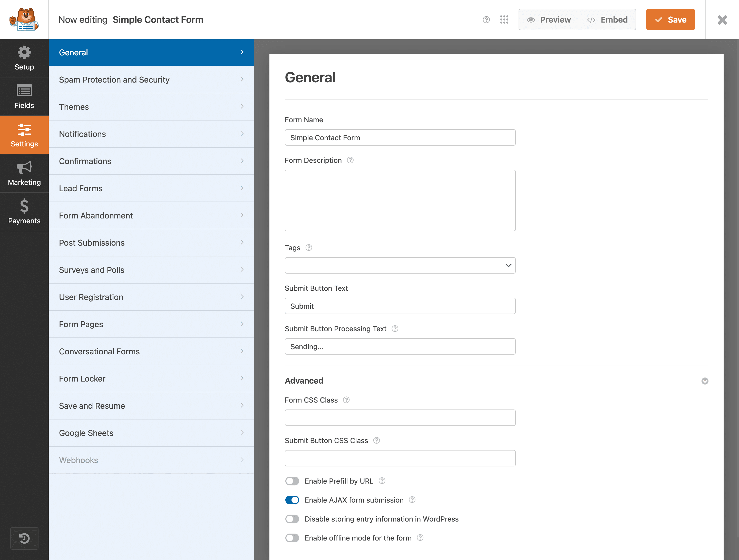The width and height of the screenshot is (739, 560).
Task: Click the revisions history icon
Action: pyautogui.click(x=24, y=538)
